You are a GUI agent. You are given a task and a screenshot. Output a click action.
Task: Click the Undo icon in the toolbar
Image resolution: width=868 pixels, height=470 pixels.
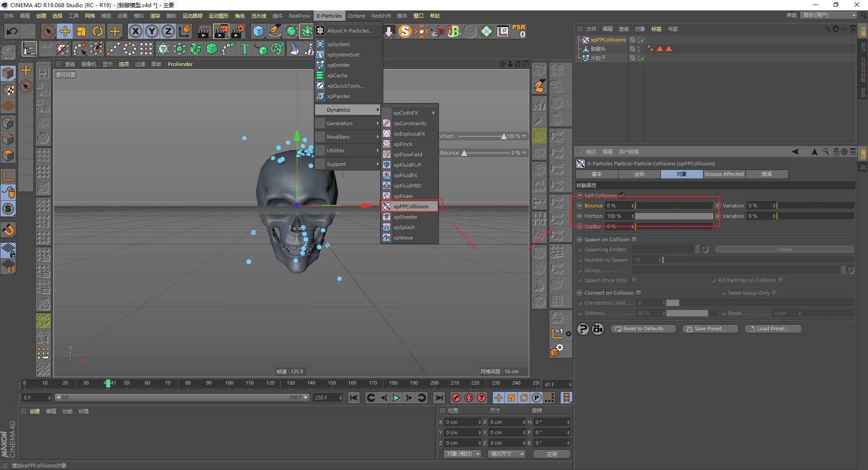(12, 31)
